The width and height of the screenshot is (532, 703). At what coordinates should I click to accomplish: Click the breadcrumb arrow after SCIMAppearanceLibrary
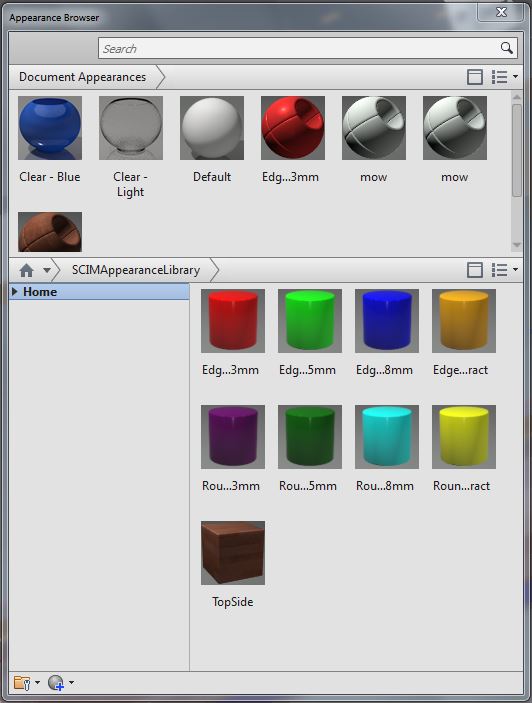[215, 270]
